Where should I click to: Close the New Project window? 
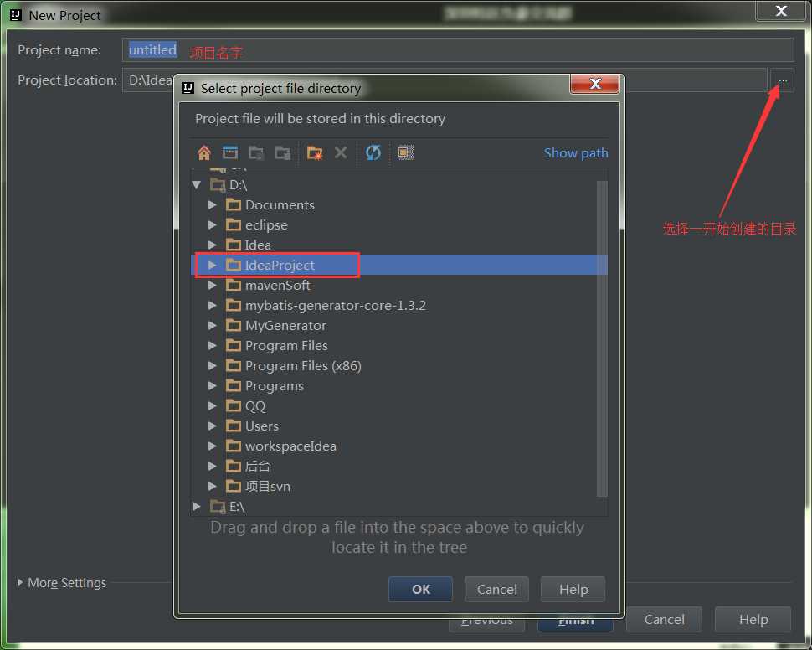[781, 11]
